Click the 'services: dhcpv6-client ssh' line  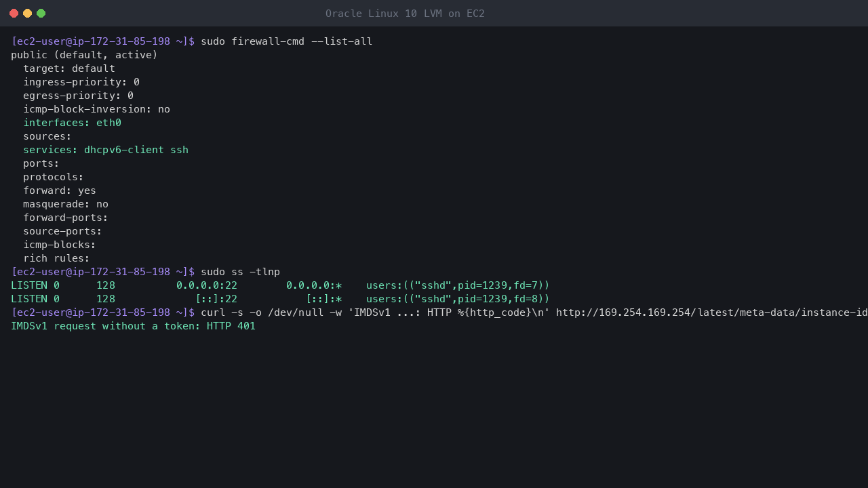coord(106,150)
